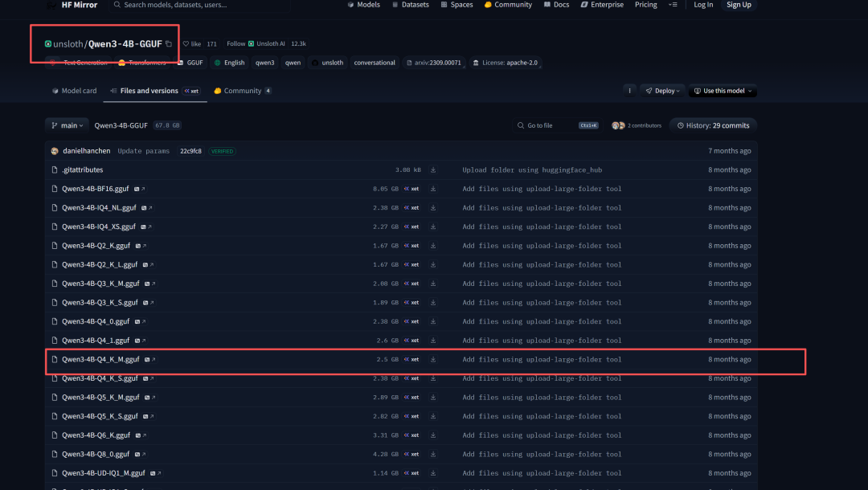Open Enterprise in top navigation

tap(602, 5)
